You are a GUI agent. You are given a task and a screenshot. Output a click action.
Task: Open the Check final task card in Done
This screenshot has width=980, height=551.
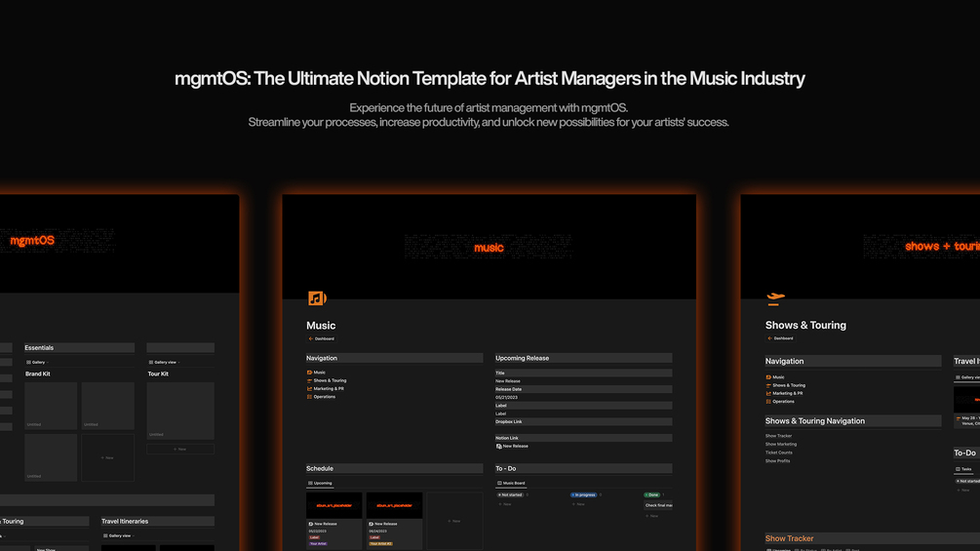[658, 505]
